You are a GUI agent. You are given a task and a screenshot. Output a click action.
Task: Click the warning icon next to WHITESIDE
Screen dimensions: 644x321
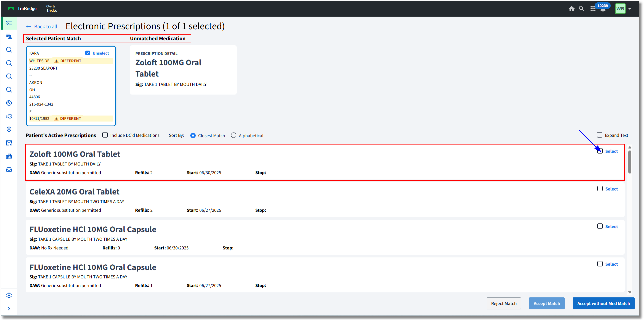pos(56,61)
